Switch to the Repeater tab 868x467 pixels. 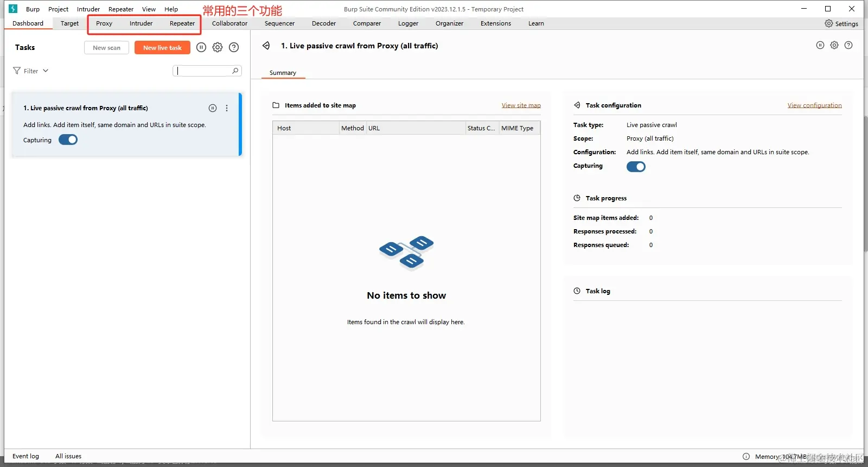tap(182, 23)
